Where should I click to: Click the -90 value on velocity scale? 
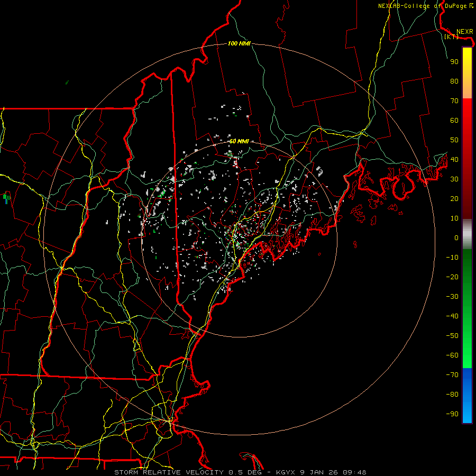click(x=452, y=414)
